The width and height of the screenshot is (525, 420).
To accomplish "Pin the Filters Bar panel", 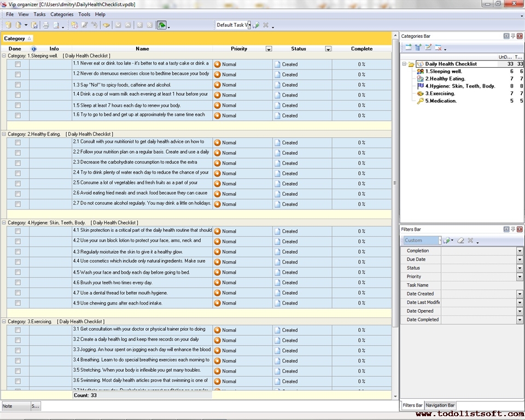I will (x=513, y=229).
